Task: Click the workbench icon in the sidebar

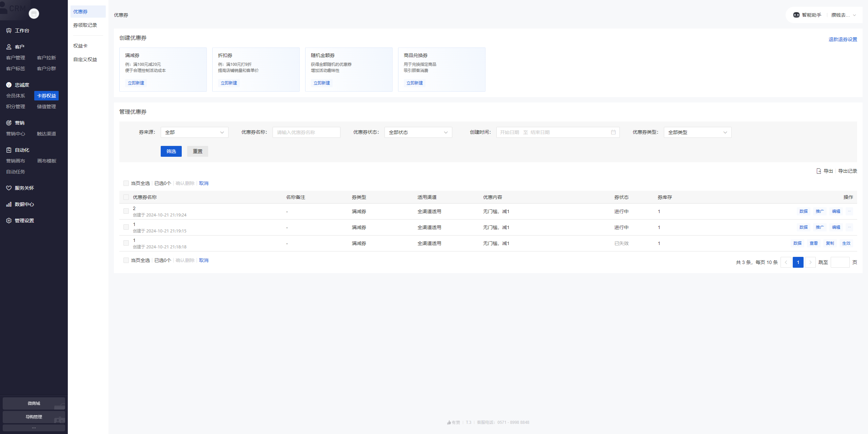Action: (9, 31)
